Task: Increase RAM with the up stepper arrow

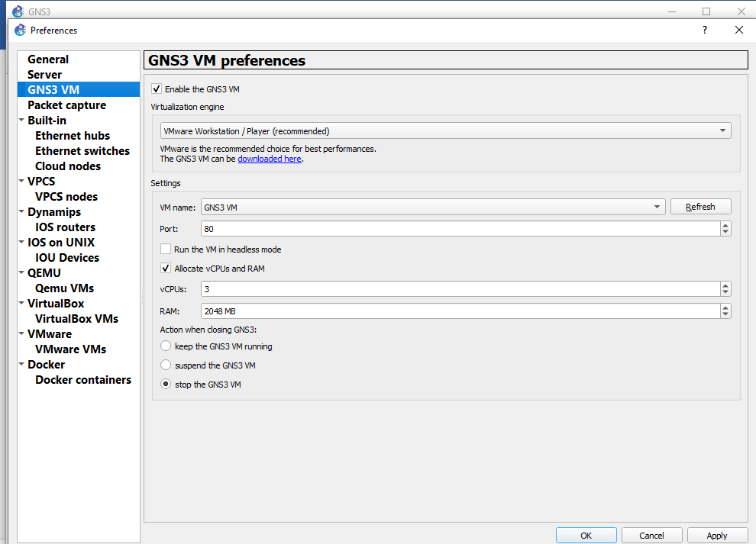Action: pyautogui.click(x=725, y=307)
